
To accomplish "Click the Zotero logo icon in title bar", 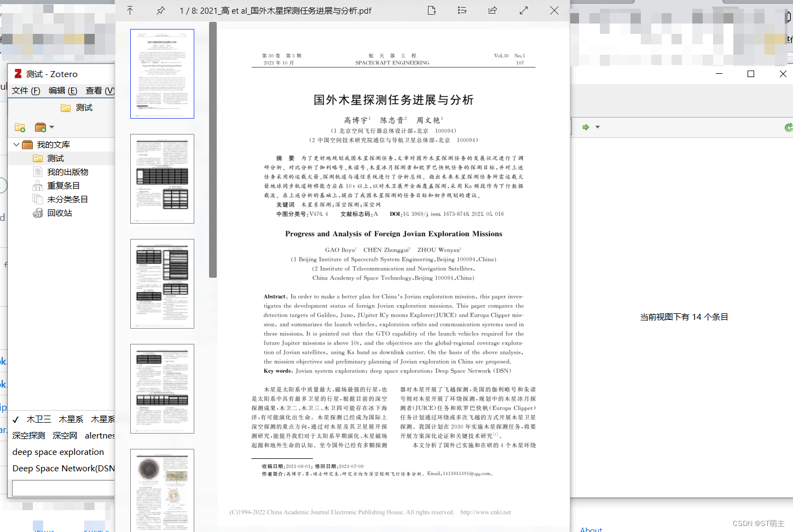I will pos(18,74).
